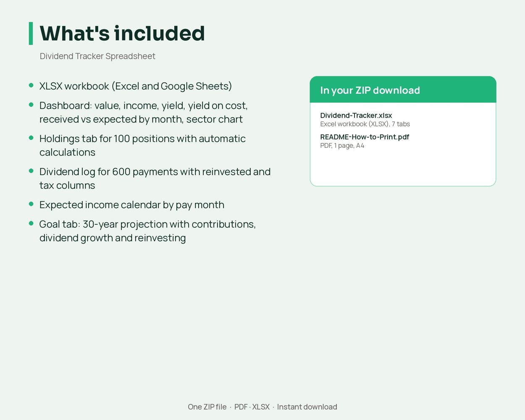Click the "Excel workbook (XLSX), 7 tabs" description
The image size is (525, 420).
tap(365, 124)
